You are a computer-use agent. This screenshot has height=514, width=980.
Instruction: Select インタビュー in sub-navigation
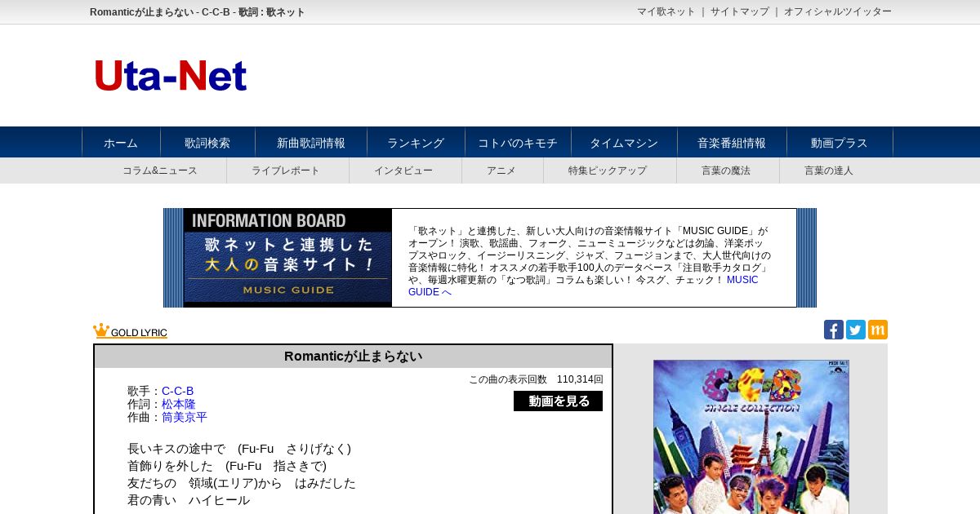(x=403, y=171)
